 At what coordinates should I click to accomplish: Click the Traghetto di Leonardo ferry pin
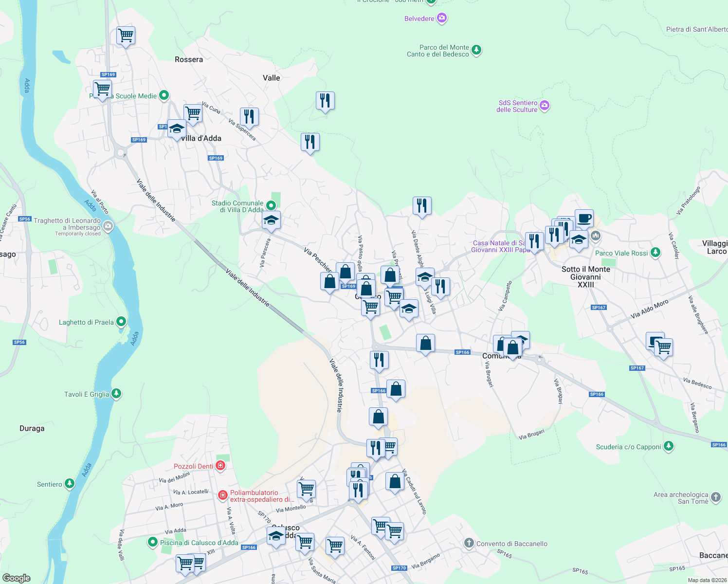[108, 226]
